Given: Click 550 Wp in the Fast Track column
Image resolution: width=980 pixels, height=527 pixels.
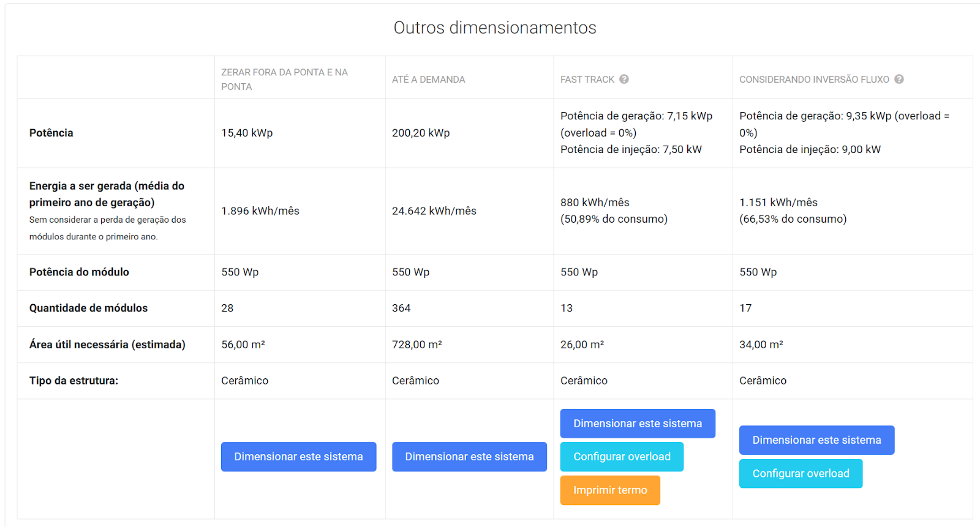Looking at the screenshot, I should coord(579,272).
